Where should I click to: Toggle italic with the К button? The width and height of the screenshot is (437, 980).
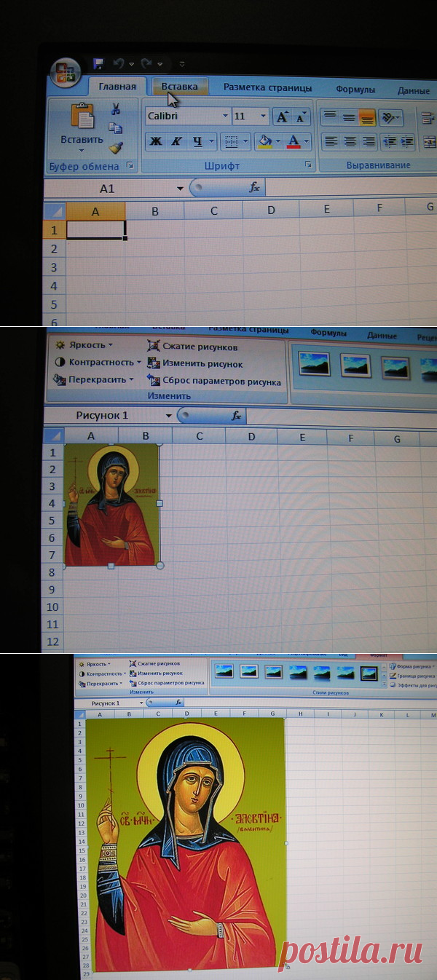pos(176,141)
